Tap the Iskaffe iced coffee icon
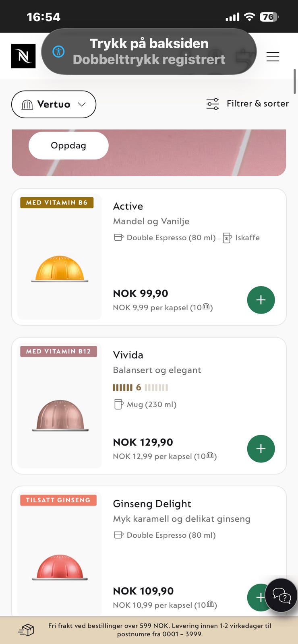Viewport: 298px width, 644px height. click(x=227, y=238)
